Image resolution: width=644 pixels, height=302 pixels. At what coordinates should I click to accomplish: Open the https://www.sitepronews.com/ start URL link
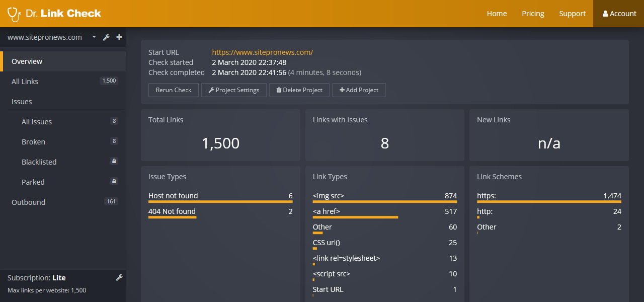263,52
